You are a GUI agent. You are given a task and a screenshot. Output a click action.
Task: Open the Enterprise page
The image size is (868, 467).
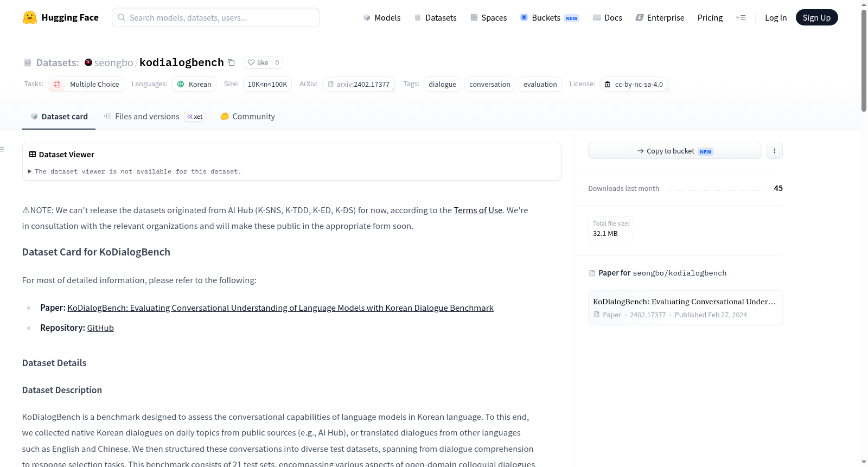[x=660, y=17]
